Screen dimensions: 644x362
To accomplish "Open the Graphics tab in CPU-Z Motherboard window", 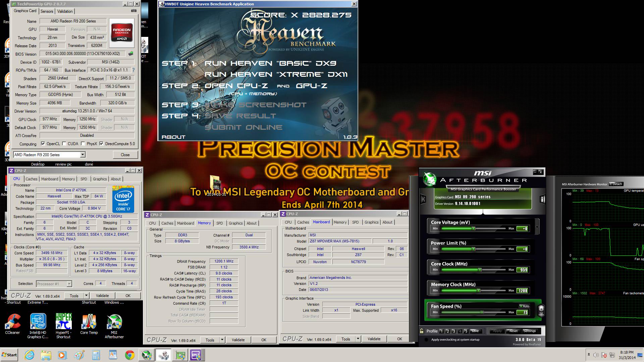I will [371, 222].
